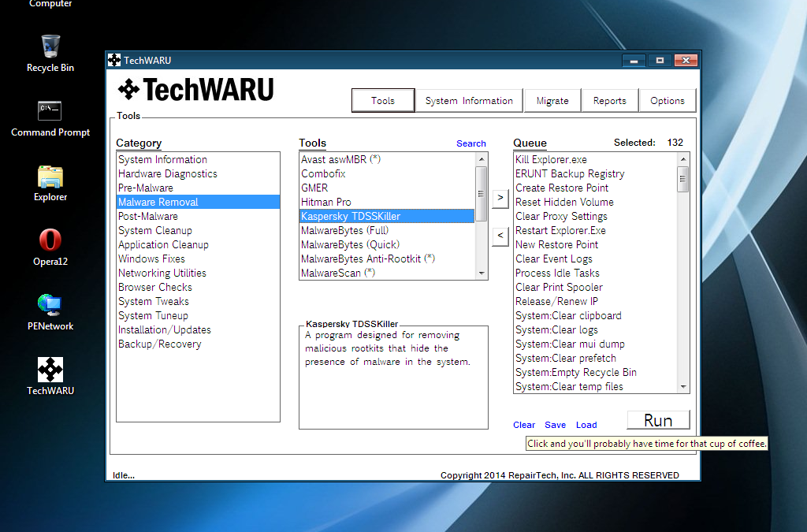
Task: Select Create Restore Point queue item
Action: [x=596, y=188]
